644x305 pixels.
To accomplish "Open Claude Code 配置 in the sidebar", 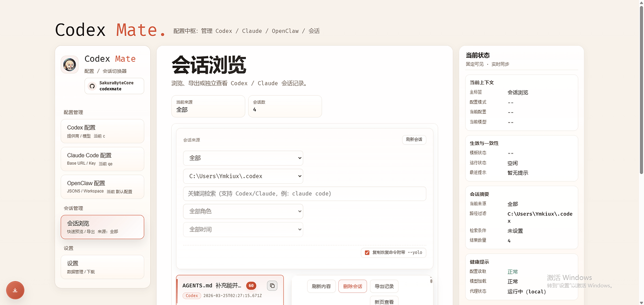I will (102, 159).
